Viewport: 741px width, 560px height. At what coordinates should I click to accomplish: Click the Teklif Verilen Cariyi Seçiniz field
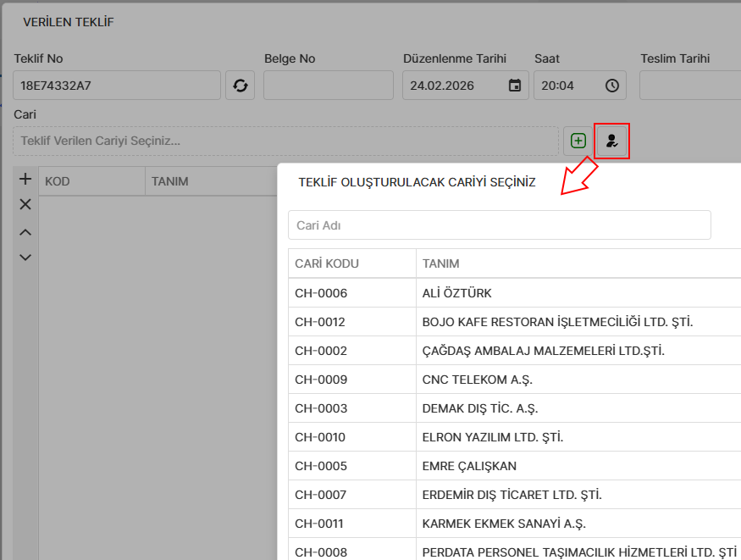pos(285,141)
